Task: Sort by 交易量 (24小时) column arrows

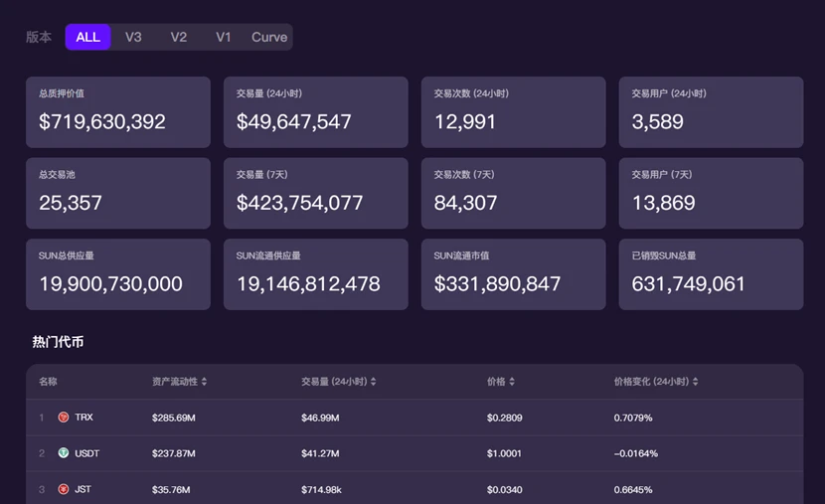Action: 373,382
